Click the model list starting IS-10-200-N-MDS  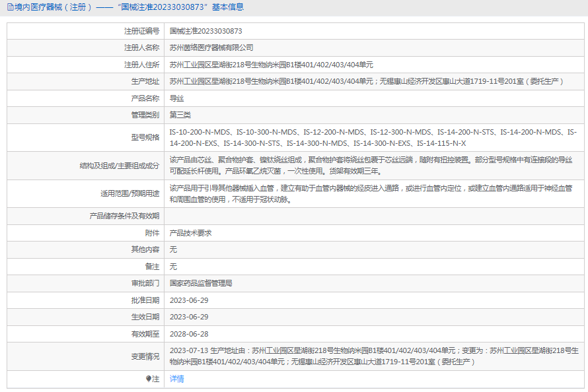pos(373,138)
